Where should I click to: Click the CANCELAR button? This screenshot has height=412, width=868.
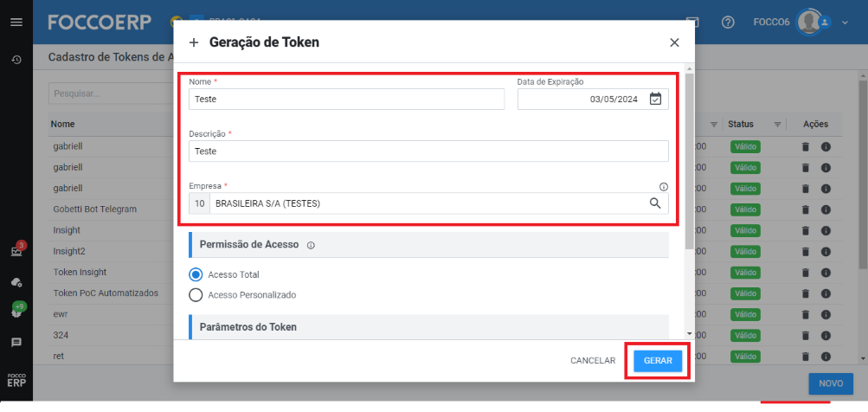coord(593,360)
